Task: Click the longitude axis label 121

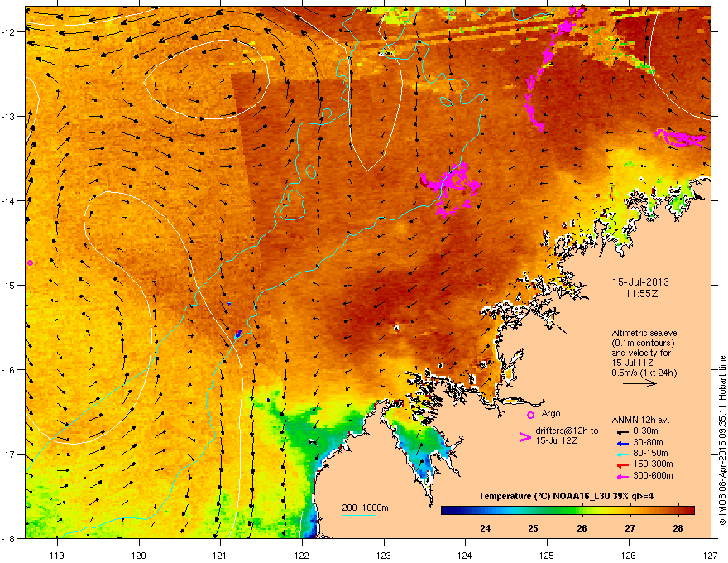Action: [220, 556]
